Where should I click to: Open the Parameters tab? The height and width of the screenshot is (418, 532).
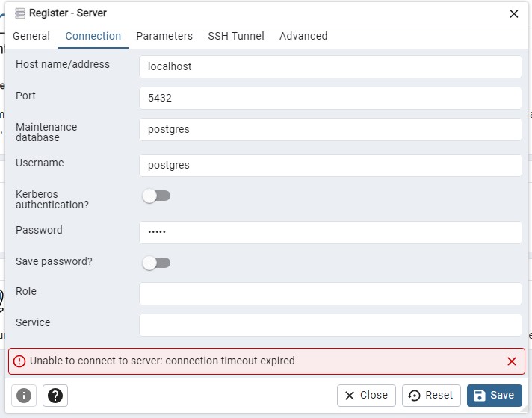click(x=164, y=36)
